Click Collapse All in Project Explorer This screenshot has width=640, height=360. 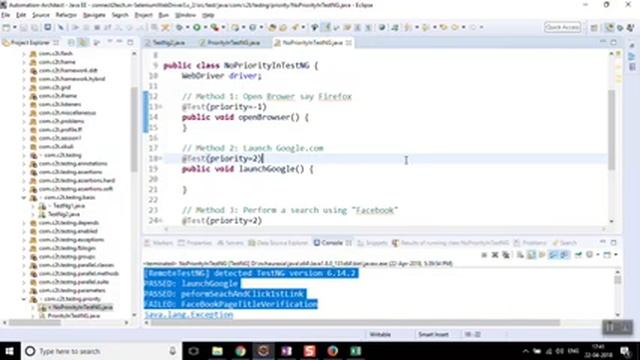coord(71,42)
